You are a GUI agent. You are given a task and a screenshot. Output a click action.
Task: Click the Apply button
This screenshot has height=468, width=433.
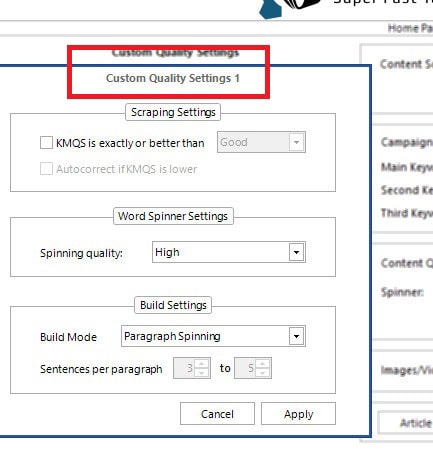pos(298,414)
